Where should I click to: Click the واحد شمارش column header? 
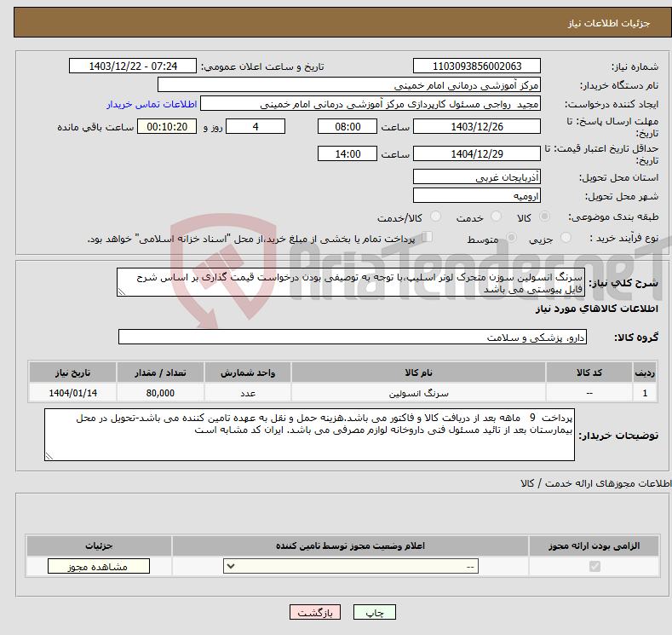pos(248,372)
